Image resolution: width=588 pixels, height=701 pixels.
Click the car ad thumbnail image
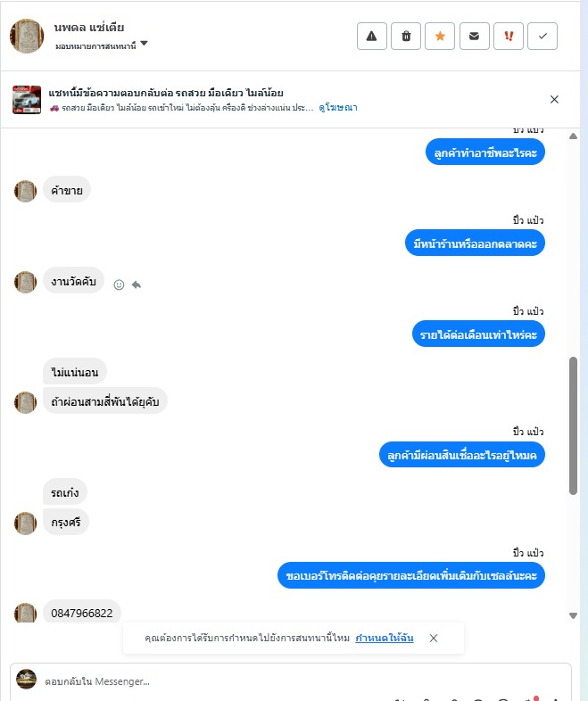click(x=27, y=100)
